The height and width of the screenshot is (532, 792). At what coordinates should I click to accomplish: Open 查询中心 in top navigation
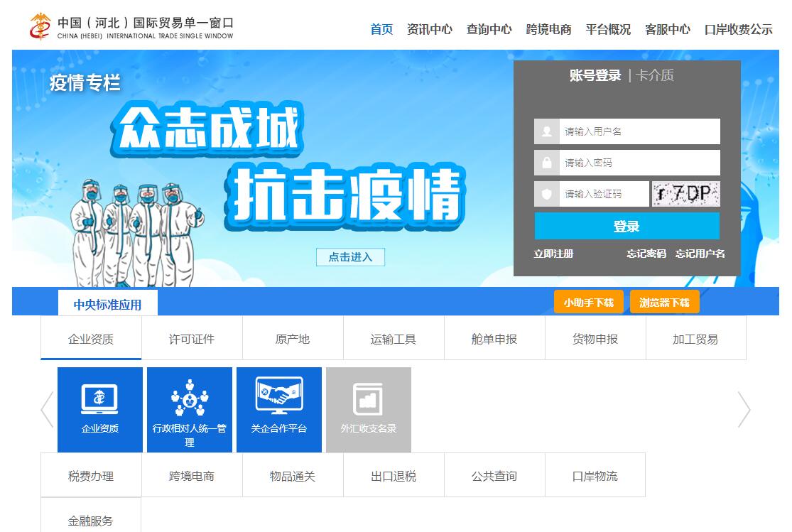[489, 29]
